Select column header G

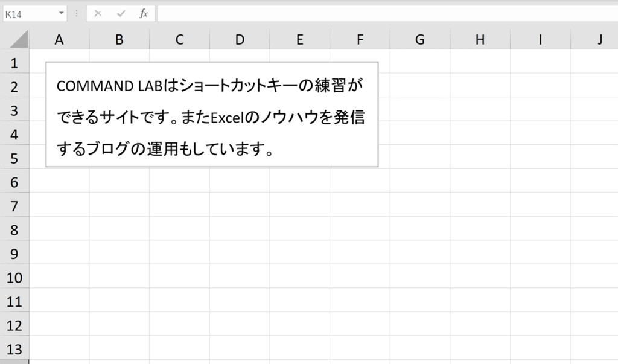pyautogui.click(x=419, y=39)
